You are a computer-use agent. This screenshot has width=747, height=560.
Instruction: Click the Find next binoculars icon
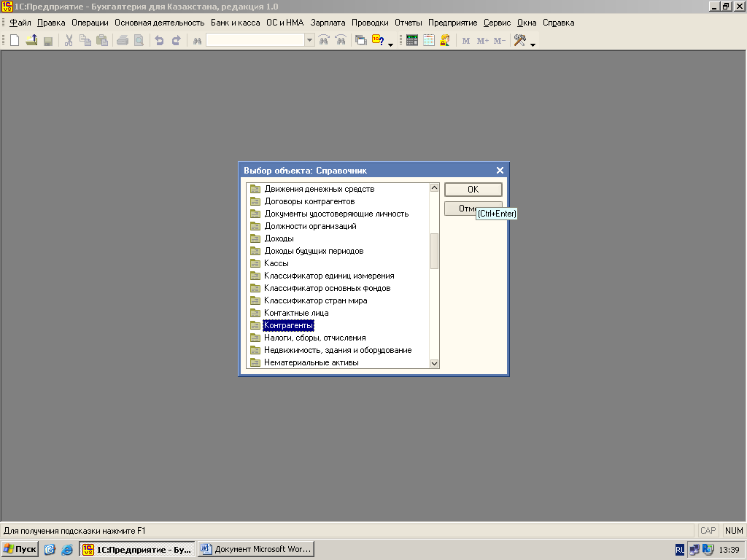[324, 41]
